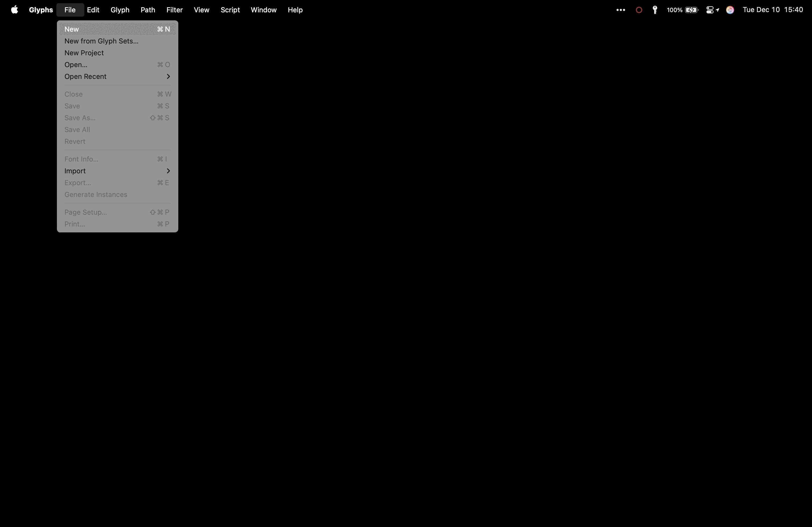Click the battery charging status icon
812x527 pixels.
click(x=691, y=10)
